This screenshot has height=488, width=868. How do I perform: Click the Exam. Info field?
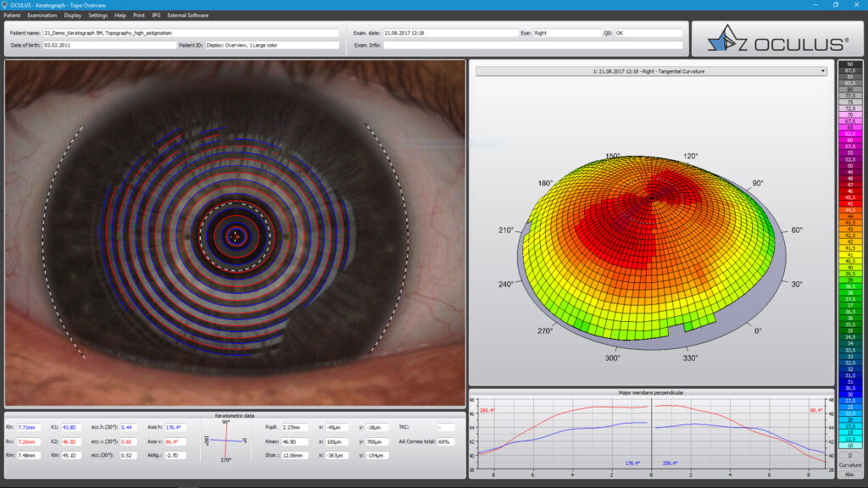tap(532, 45)
